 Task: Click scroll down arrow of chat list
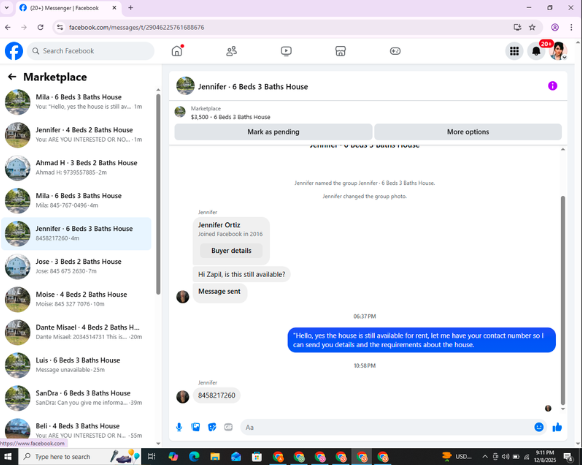click(x=158, y=443)
